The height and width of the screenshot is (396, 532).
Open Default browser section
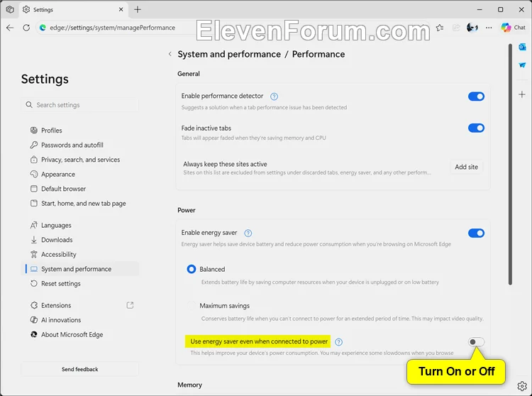(x=80, y=189)
